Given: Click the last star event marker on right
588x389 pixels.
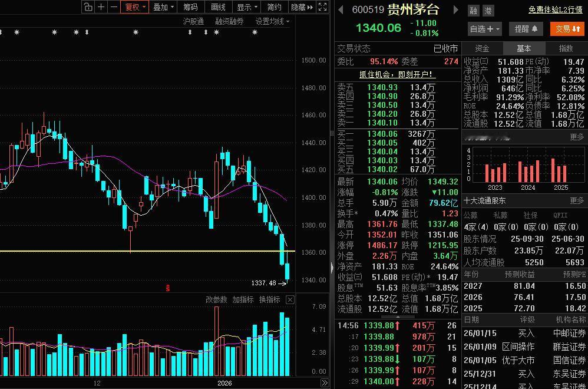Looking at the screenshot, I should [x=255, y=32].
